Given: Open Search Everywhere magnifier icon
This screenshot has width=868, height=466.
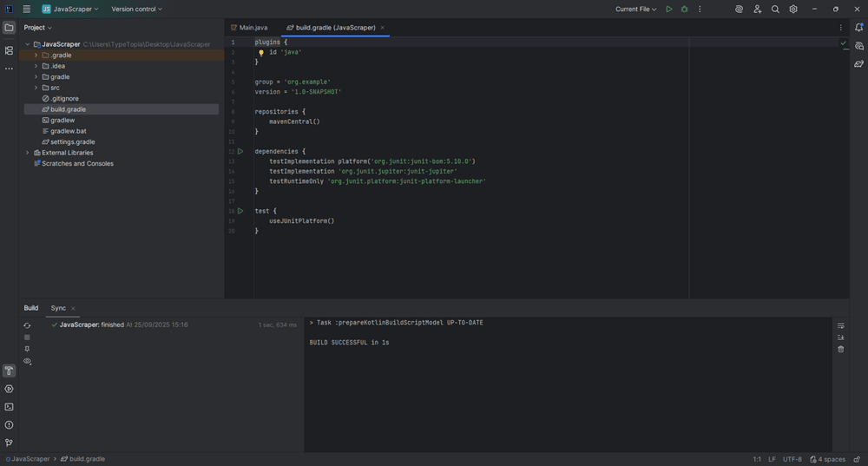Looking at the screenshot, I should [775, 10].
